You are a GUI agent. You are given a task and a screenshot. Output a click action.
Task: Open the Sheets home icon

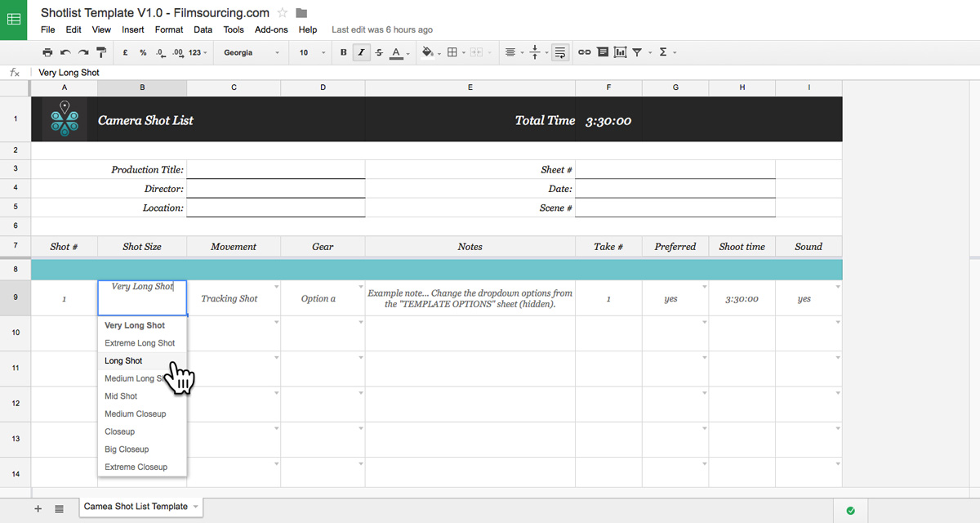tap(14, 20)
